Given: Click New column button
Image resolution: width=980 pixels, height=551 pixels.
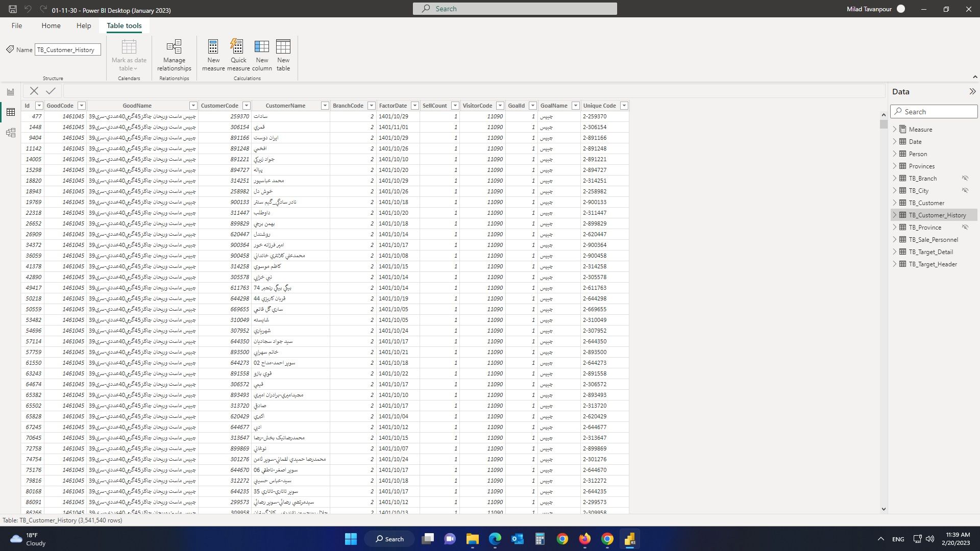Looking at the screenshot, I should [x=262, y=55].
